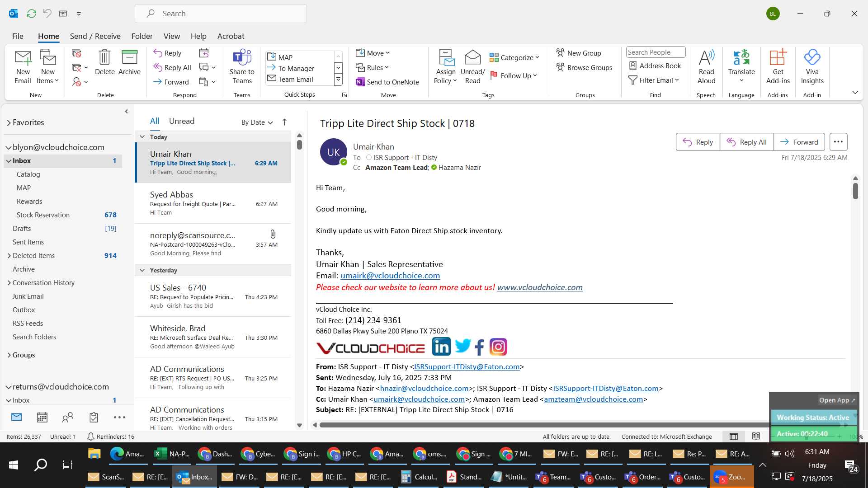Start Read Aloud speech
This screenshot has height=488, width=868.
point(706,67)
